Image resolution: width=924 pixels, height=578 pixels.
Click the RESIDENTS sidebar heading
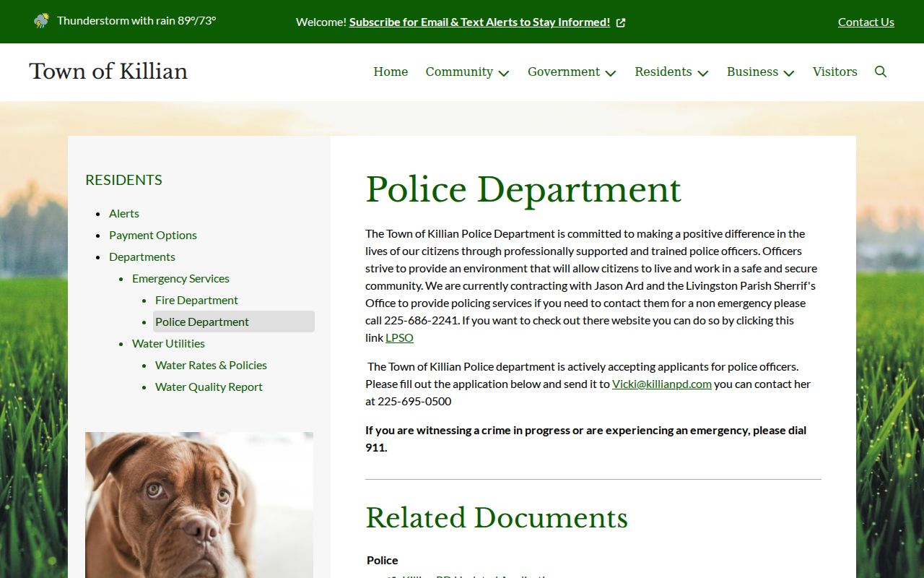point(123,180)
